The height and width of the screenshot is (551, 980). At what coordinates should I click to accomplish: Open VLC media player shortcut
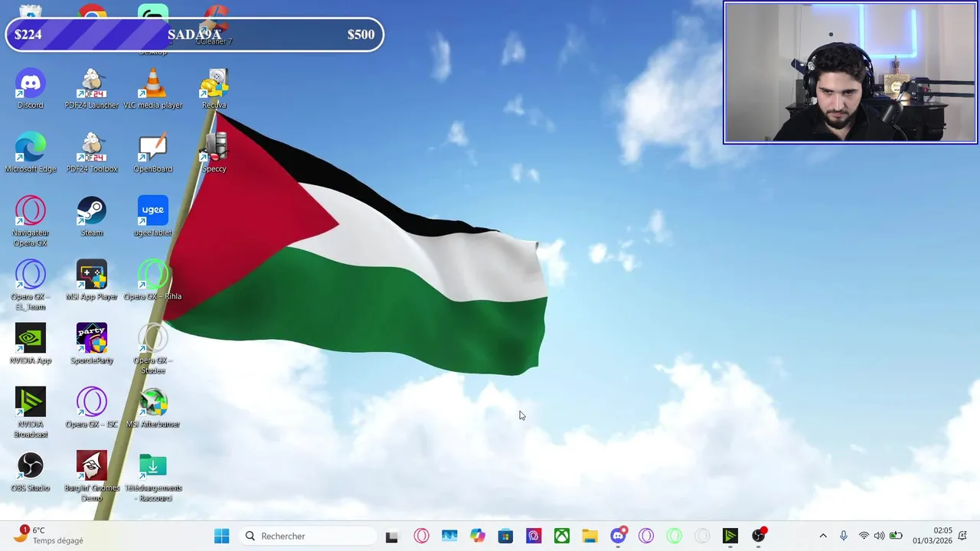point(153,89)
